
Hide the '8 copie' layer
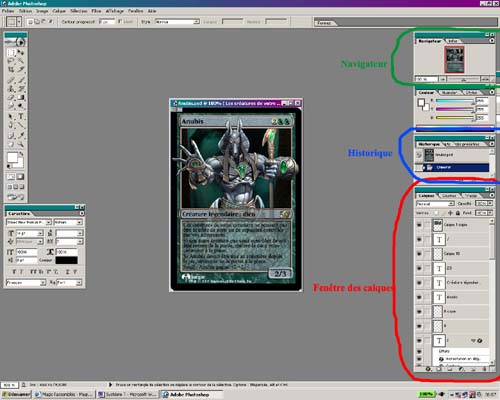[x=419, y=312]
